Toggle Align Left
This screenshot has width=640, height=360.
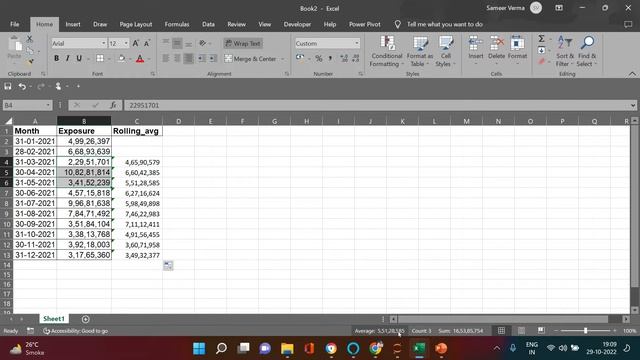click(166, 59)
